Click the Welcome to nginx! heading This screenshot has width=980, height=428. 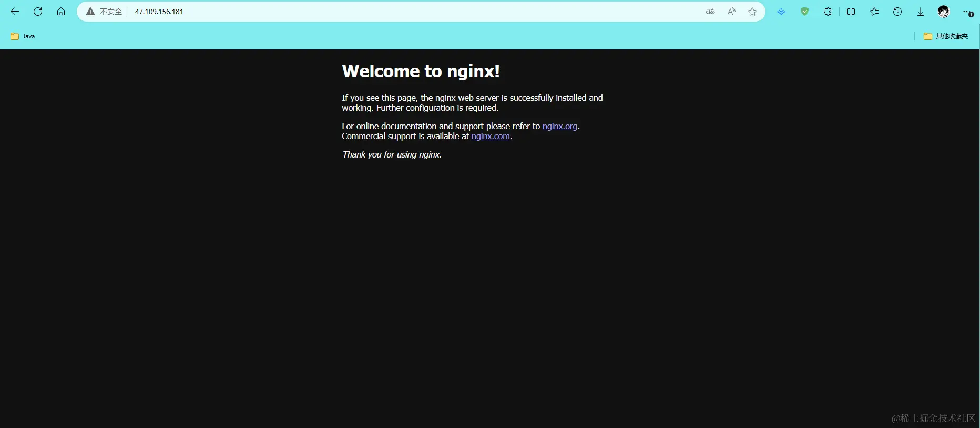pos(421,71)
